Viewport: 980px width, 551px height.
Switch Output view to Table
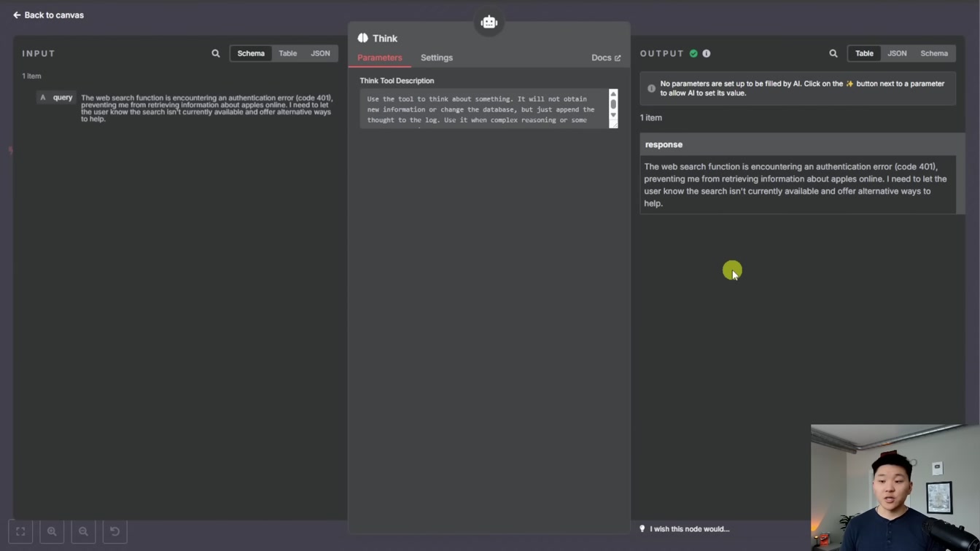pos(864,53)
